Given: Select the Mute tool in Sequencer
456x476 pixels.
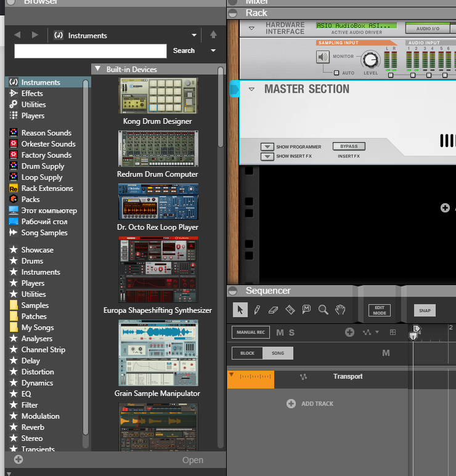Looking at the screenshot, I should pyautogui.click(x=306, y=310).
